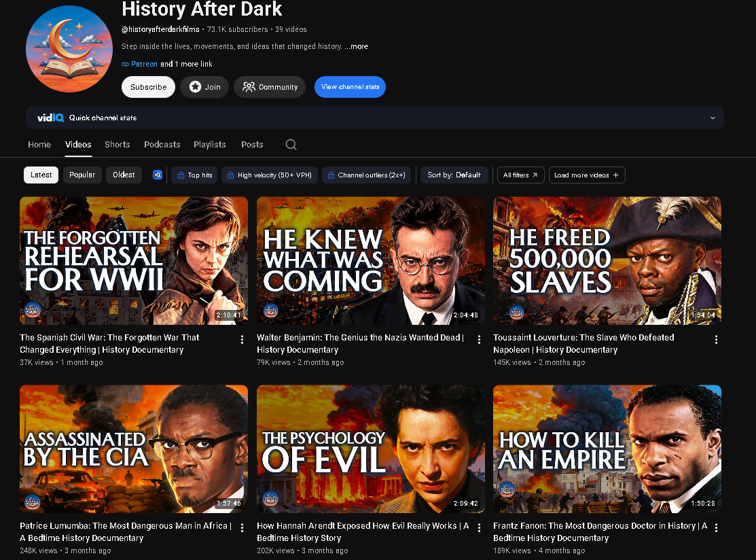Open the Home tab
Viewport: 756px width, 560px height.
(x=39, y=144)
